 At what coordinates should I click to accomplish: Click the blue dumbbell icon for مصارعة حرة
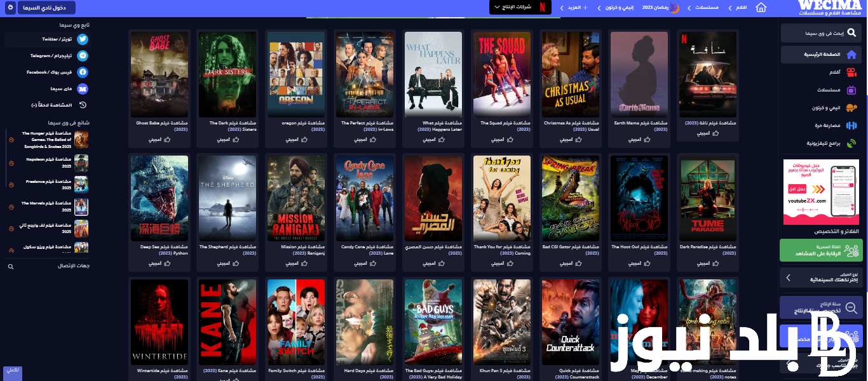851,126
